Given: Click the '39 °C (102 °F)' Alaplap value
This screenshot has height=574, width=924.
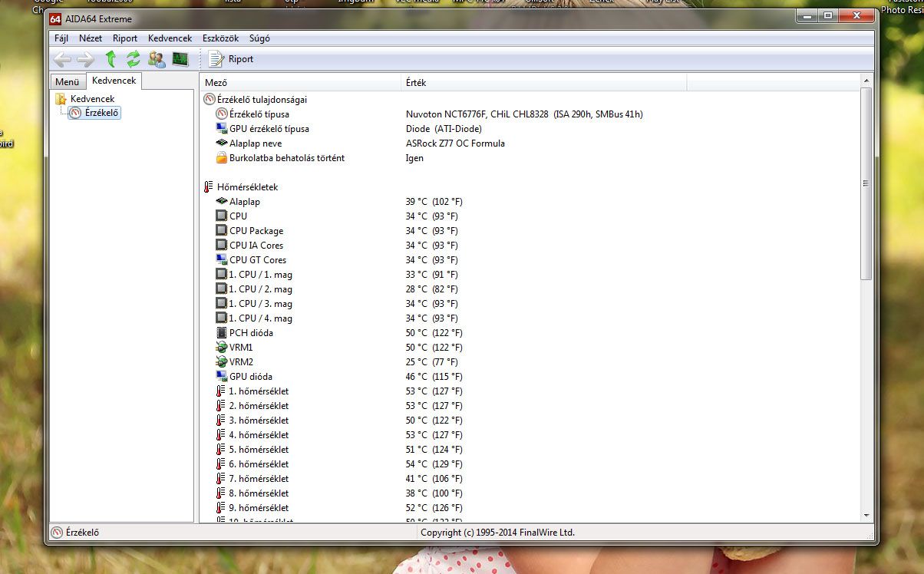Looking at the screenshot, I should pyautogui.click(x=434, y=201).
